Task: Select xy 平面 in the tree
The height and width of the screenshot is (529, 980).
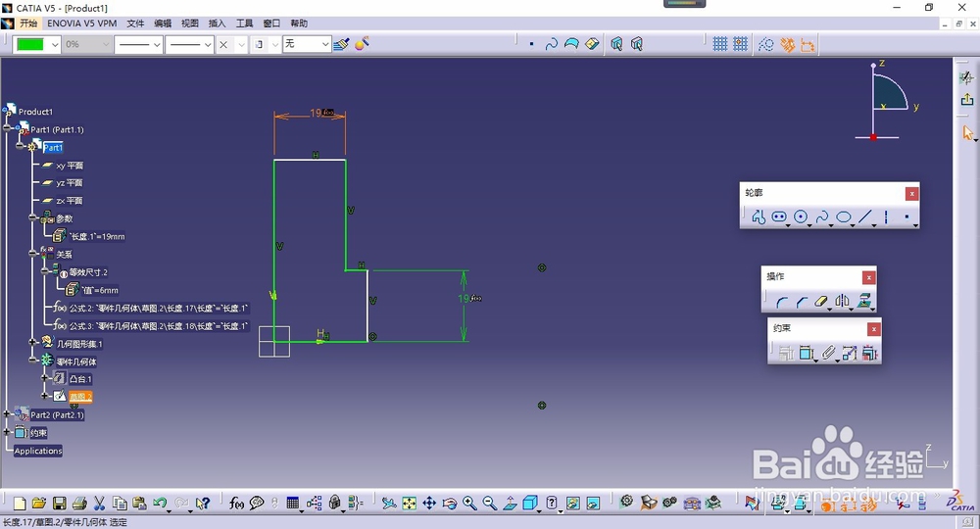Action: [70, 166]
